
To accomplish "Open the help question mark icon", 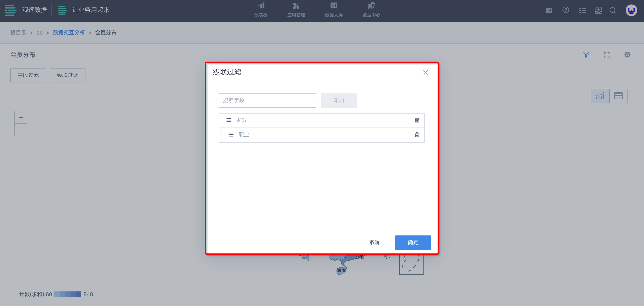I will point(566,10).
